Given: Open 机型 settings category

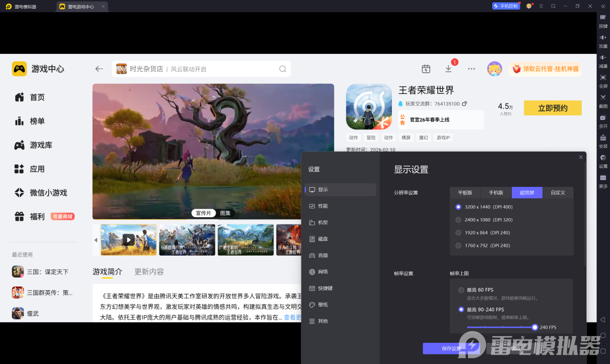Looking at the screenshot, I should [x=340, y=222].
